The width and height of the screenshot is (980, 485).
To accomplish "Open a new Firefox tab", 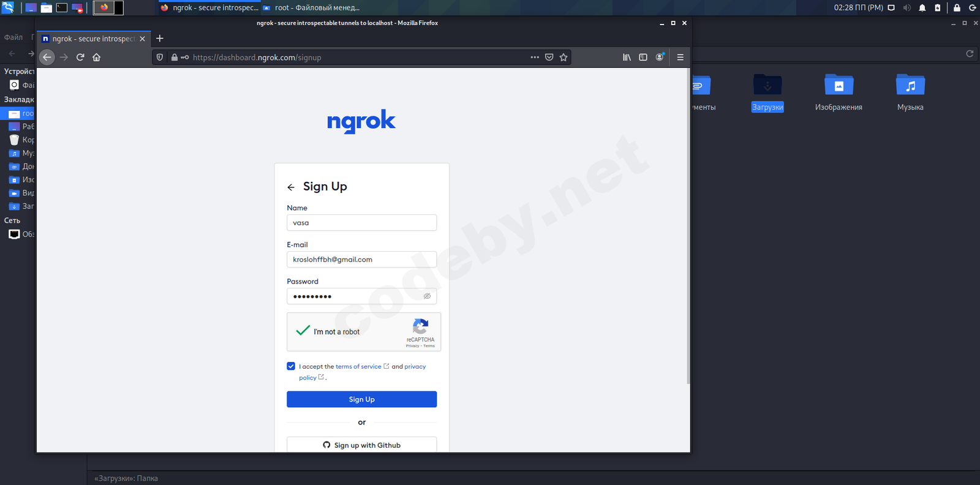I will (x=160, y=39).
